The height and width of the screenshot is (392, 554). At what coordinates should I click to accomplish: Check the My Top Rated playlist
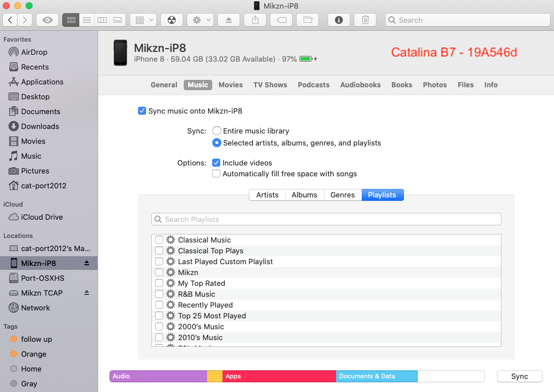click(159, 283)
